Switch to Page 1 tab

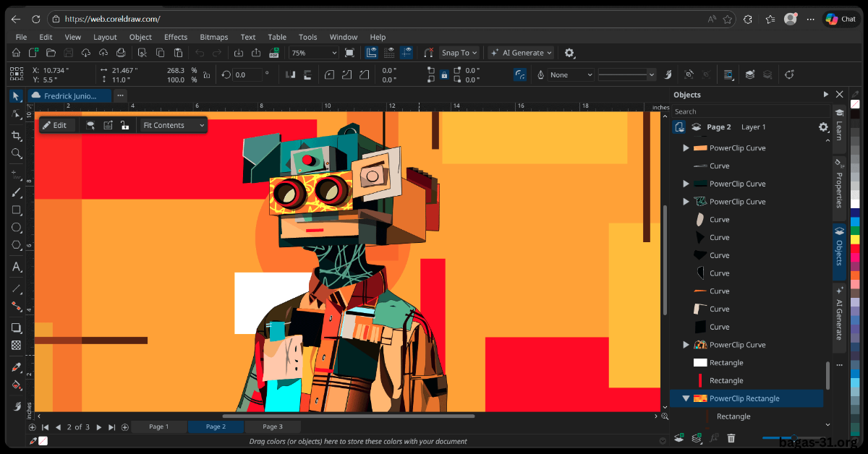[x=159, y=427]
